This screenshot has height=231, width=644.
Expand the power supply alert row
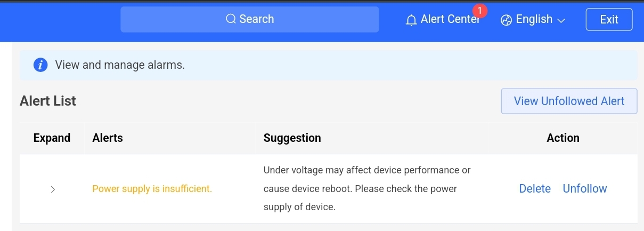click(52, 189)
